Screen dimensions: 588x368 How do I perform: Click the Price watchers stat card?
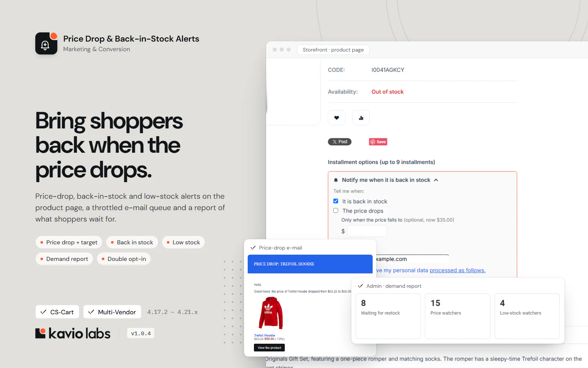(458, 316)
